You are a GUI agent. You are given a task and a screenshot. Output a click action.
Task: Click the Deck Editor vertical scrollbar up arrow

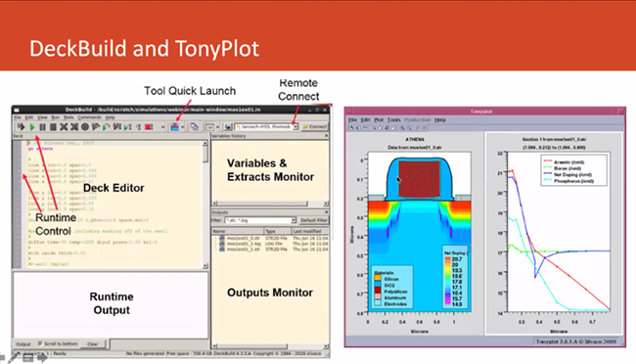tap(205, 143)
